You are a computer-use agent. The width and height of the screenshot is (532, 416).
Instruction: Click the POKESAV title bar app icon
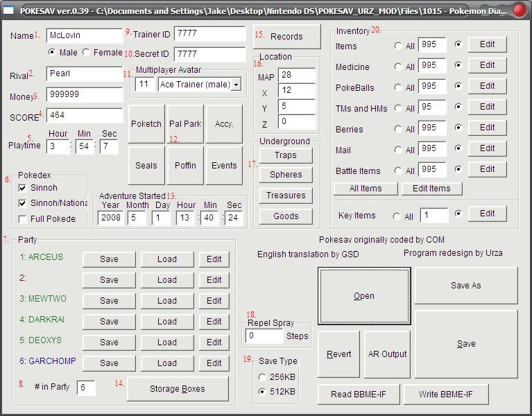tap(8, 10)
